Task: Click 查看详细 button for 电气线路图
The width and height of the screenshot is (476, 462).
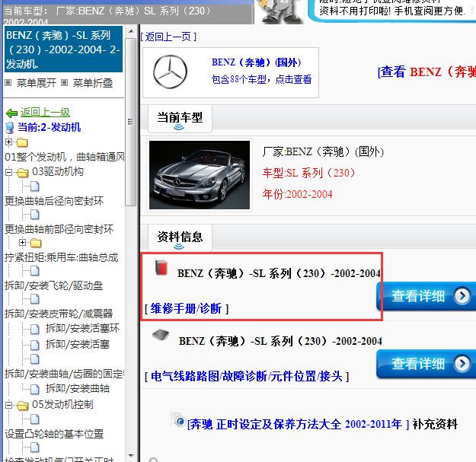Action: click(426, 364)
